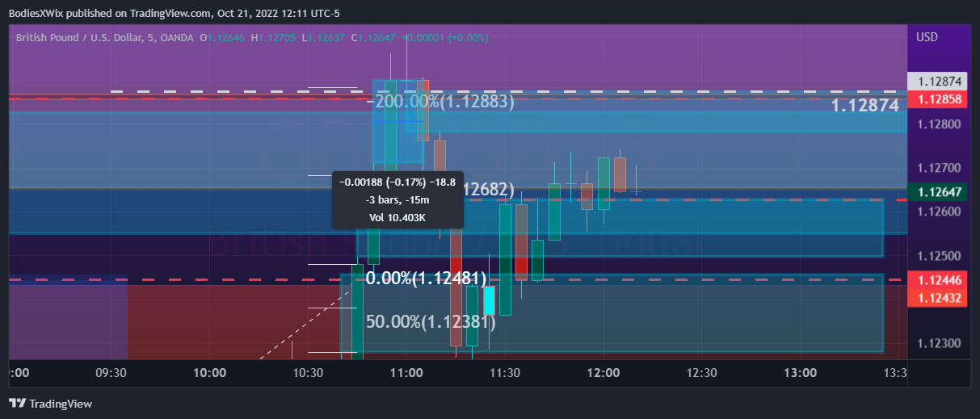Click the Vol 10.403K text in tooltip
The image size is (980, 419).
point(397,217)
